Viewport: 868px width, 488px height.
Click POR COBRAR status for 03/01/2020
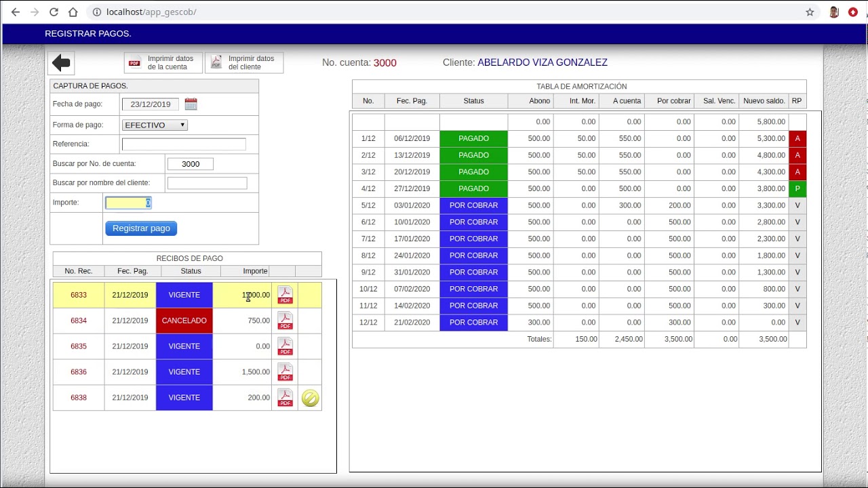pyautogui.click(x=473, y=205)
